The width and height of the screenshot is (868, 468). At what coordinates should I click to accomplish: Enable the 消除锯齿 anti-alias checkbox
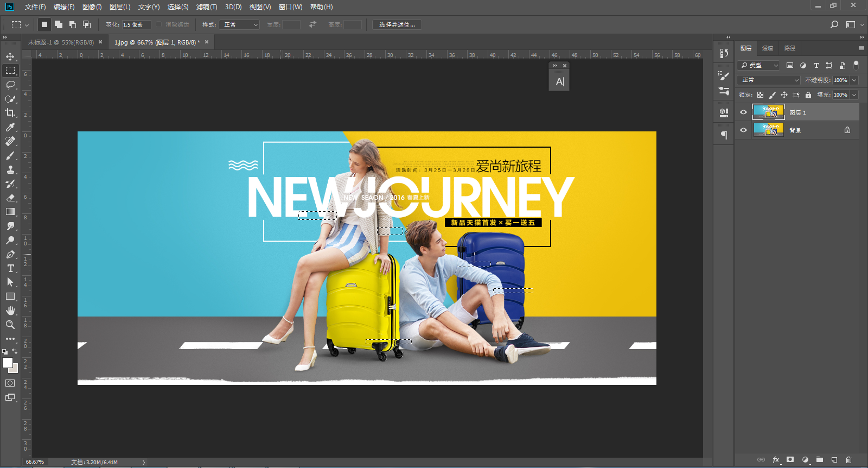(158, 24)
